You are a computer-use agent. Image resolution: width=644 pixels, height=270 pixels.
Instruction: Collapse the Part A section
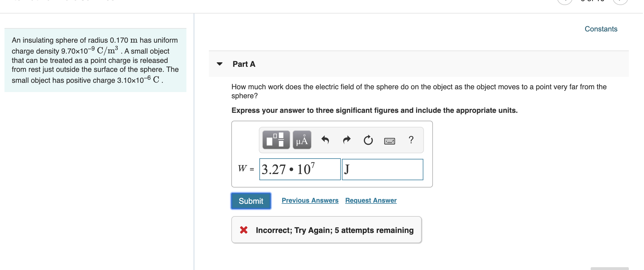pos(220,64)
